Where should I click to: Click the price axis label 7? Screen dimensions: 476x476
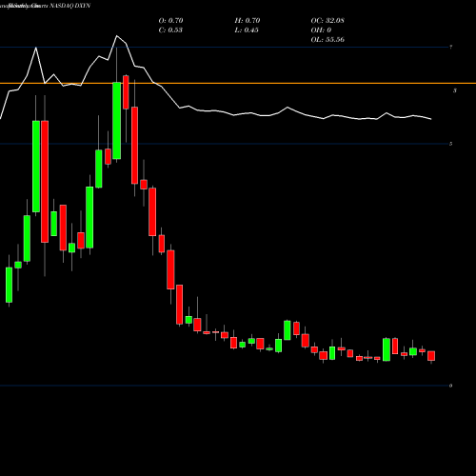click(450, 48)
